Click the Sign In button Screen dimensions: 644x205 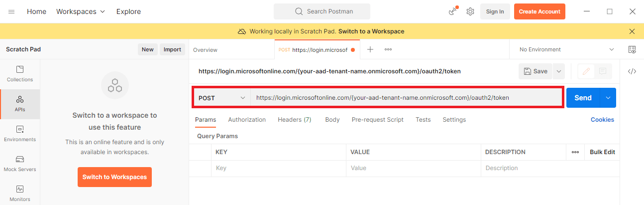pyautogui.click(x=495, y=11)
